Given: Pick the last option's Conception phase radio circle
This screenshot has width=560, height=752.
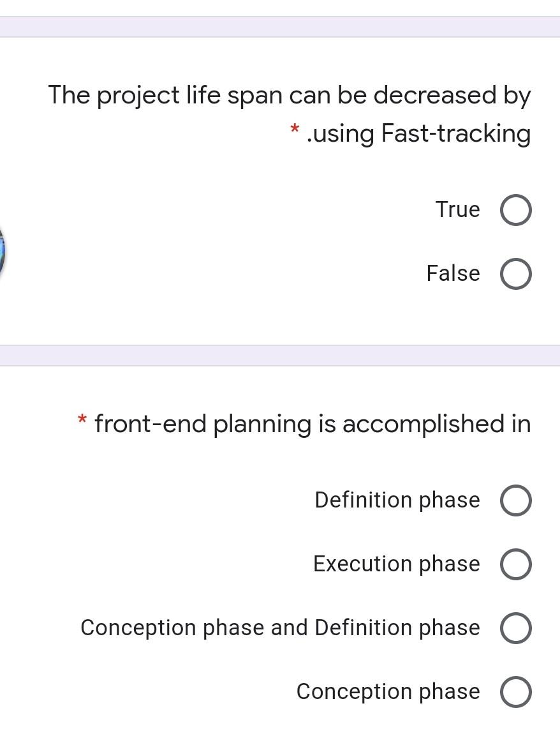Looking at the screenshot, I should pos(515,692).
